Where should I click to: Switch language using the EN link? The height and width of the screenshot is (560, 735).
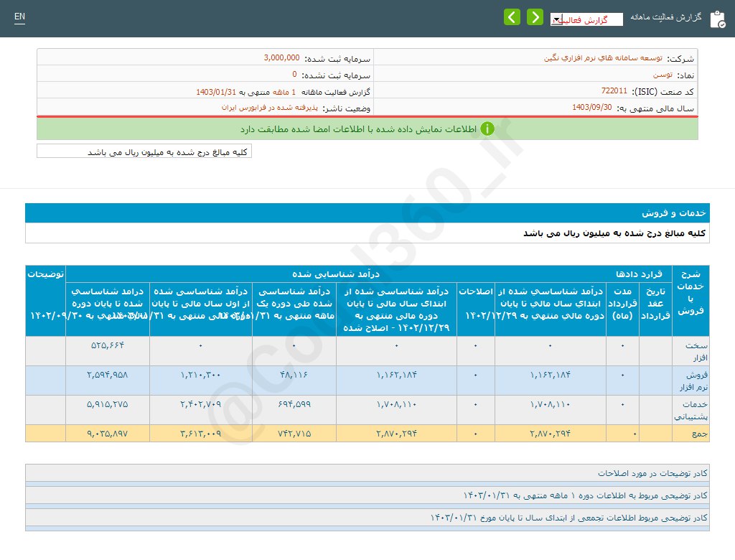19,17
